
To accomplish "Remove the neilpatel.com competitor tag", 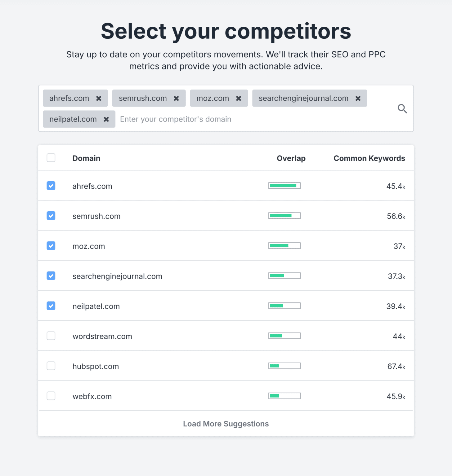I will pyautogui.click(x=106, y=119).
